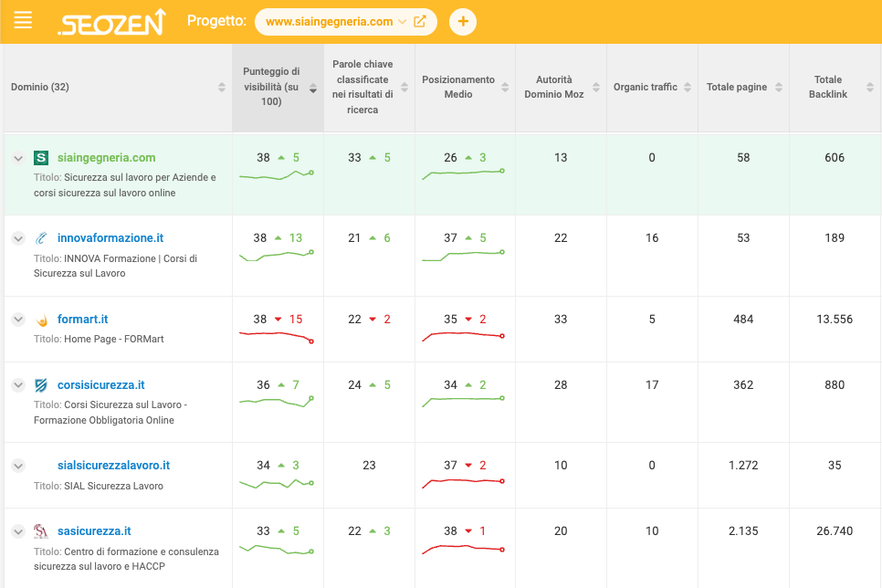Open the formart.it domain link
The height and width of the screenshot is (588, 882).
click(x=83, y=319)
